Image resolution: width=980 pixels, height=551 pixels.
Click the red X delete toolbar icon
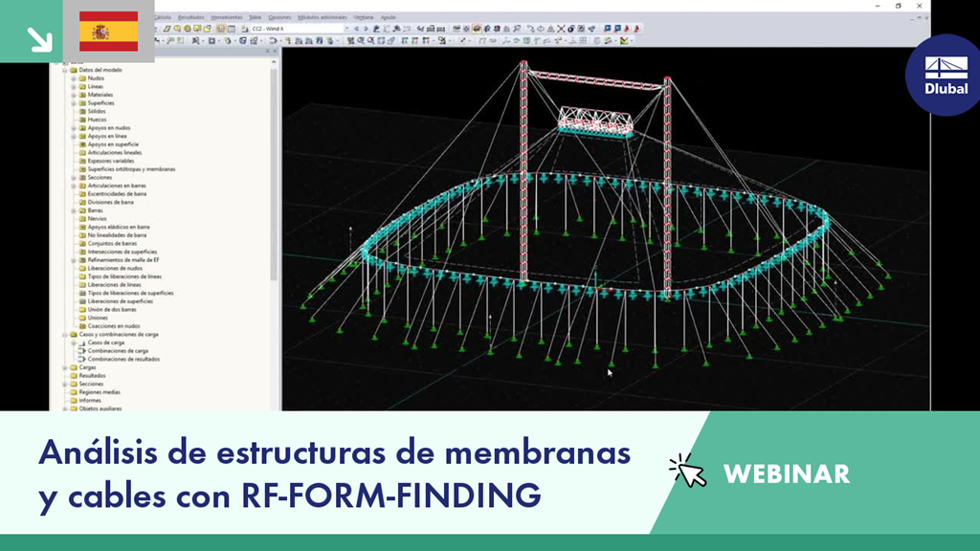click(x=561, y=29)
